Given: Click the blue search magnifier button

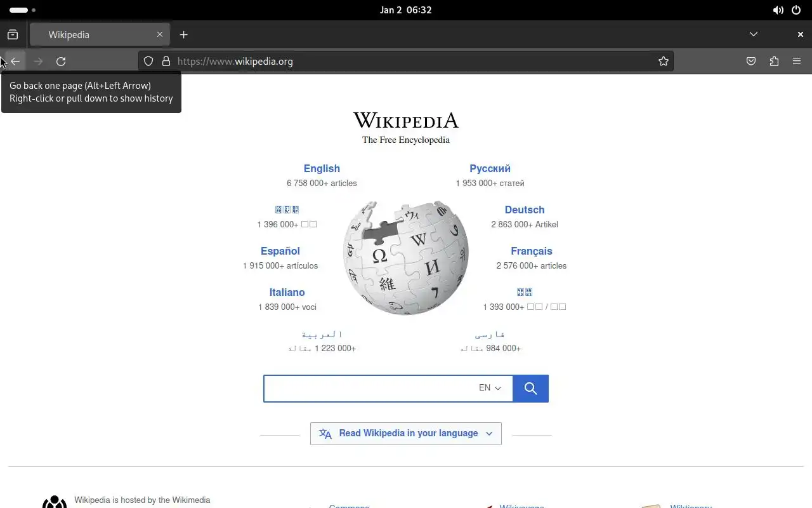Looking at the screenshot, I should pyautogui.click(x=530, y=388).
